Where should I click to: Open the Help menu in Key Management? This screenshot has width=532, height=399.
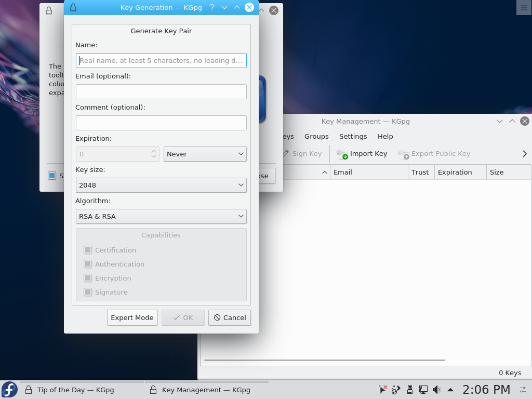click(385, 137)
